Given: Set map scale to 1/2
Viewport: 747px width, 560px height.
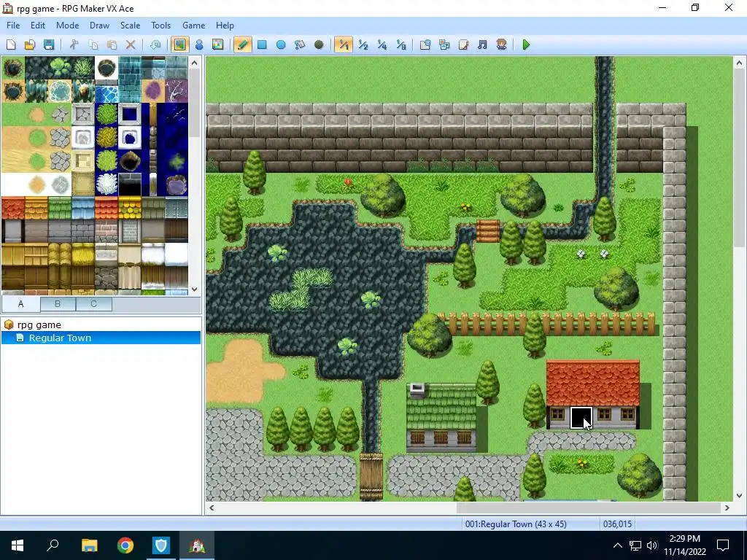Looking at the screenshot, I should pyautogui.click(x=363, y=44).
